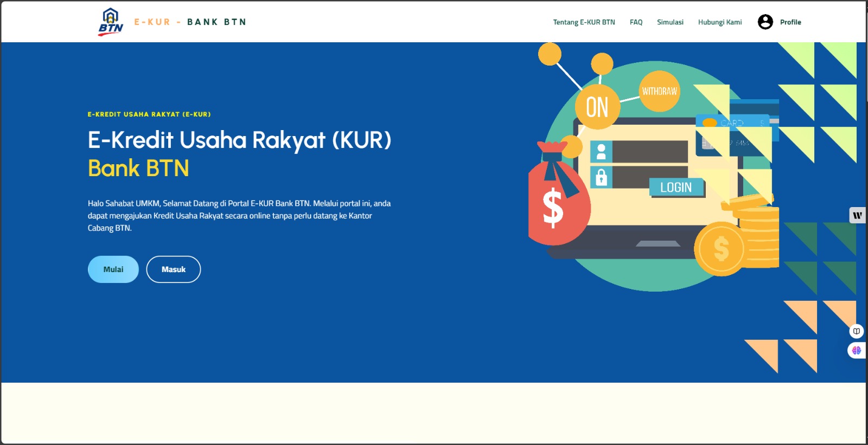Click the W extension side icon
Screen dimensions: 868x445
[857, 215]
